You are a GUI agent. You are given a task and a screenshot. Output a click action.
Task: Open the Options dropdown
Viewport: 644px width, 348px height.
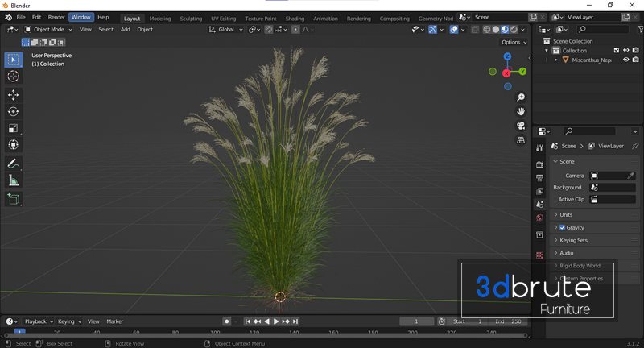click(x=514, y=43)
